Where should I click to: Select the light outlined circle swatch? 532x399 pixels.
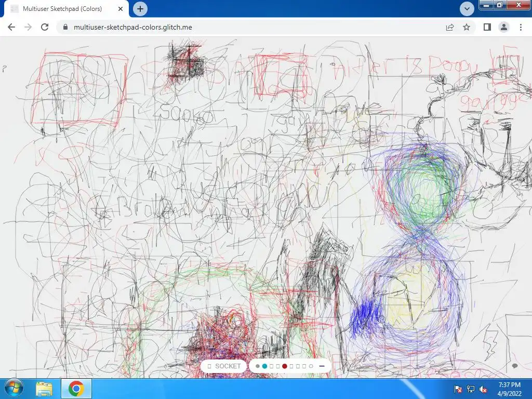pos(311,366)
